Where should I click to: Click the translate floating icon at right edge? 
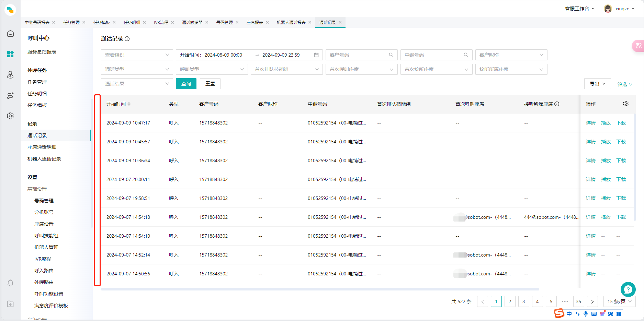coord(638,46)
